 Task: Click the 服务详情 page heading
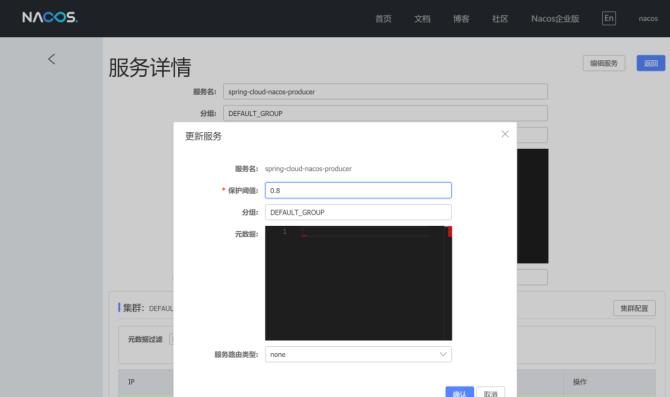150,68
